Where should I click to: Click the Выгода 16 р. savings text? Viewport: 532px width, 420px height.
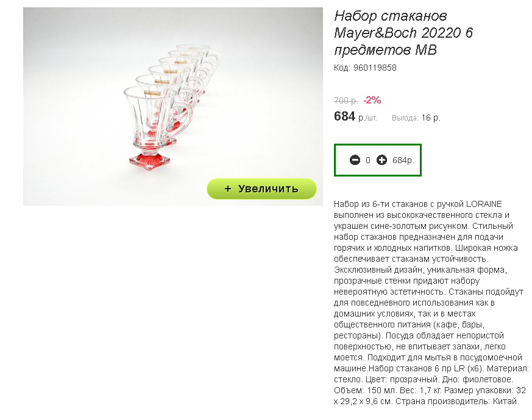[x=416, y=118]
